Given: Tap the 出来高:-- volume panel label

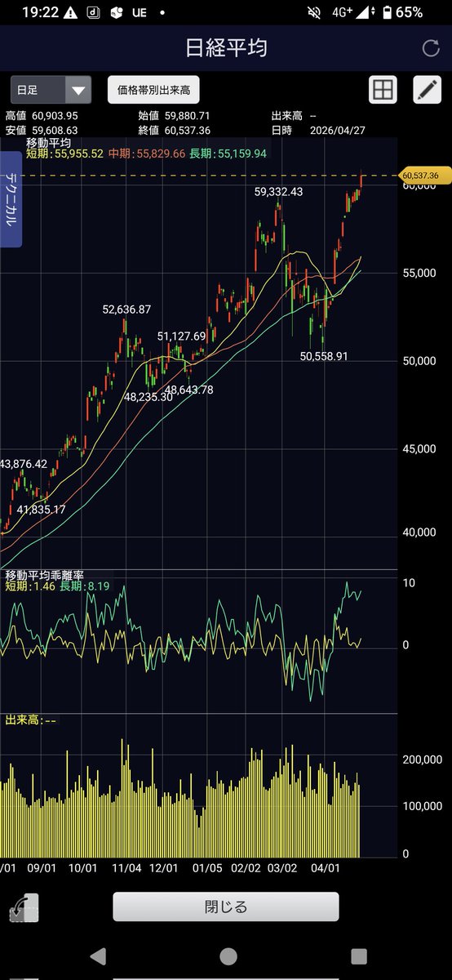Looking at the screenshot, I should pos(31,719).
